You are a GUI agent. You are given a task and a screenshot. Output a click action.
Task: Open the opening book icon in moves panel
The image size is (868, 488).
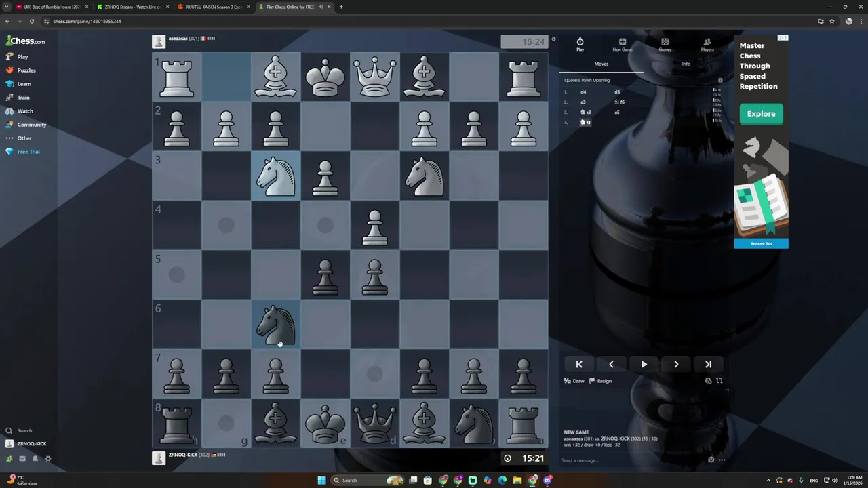tap(720, 80)
